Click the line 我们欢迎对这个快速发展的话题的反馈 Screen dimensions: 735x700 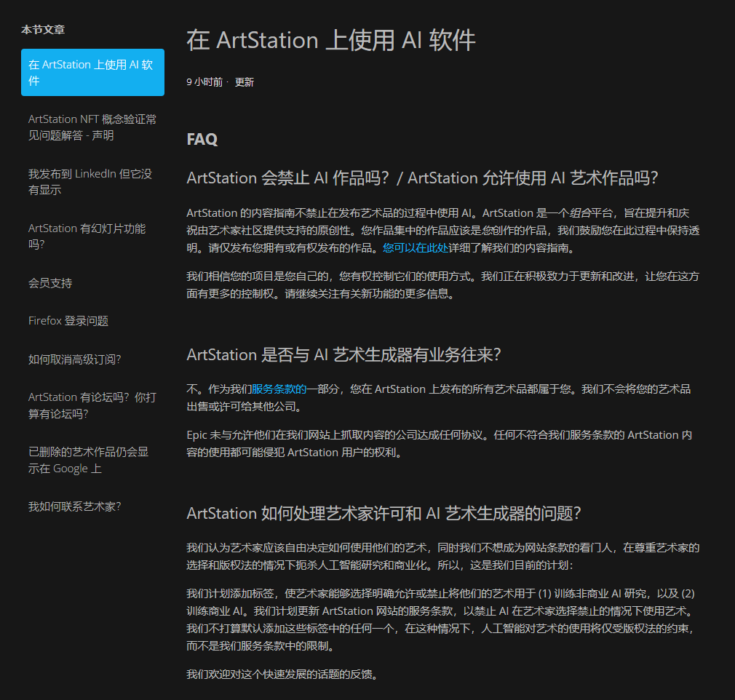coord(282,675)
